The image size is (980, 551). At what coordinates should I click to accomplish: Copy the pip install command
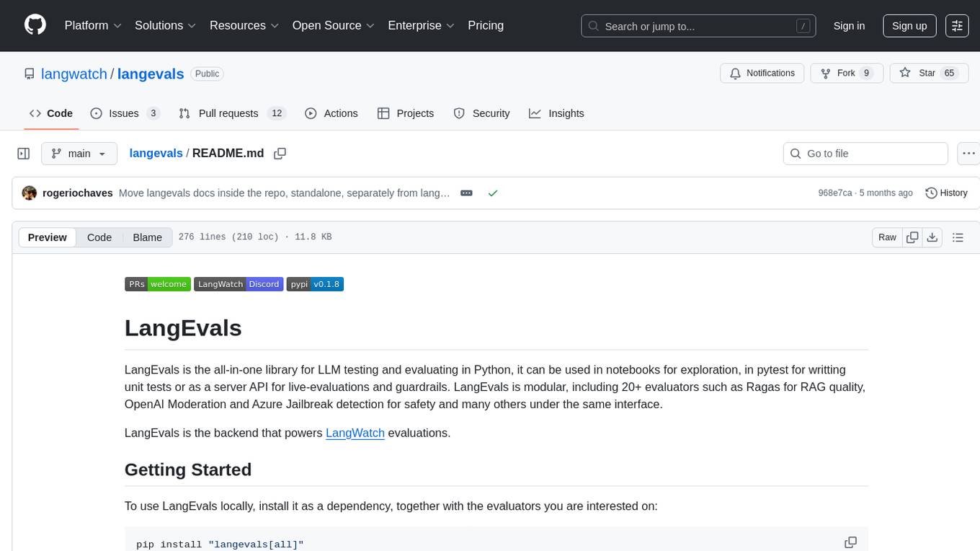(850, 542)
